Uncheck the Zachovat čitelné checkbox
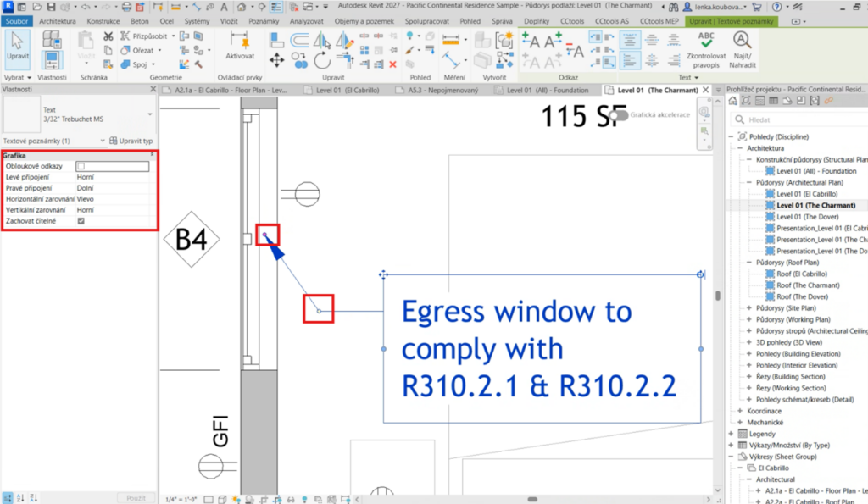The width and height of the screenshot is (868, 504). [x=81, y=220]
